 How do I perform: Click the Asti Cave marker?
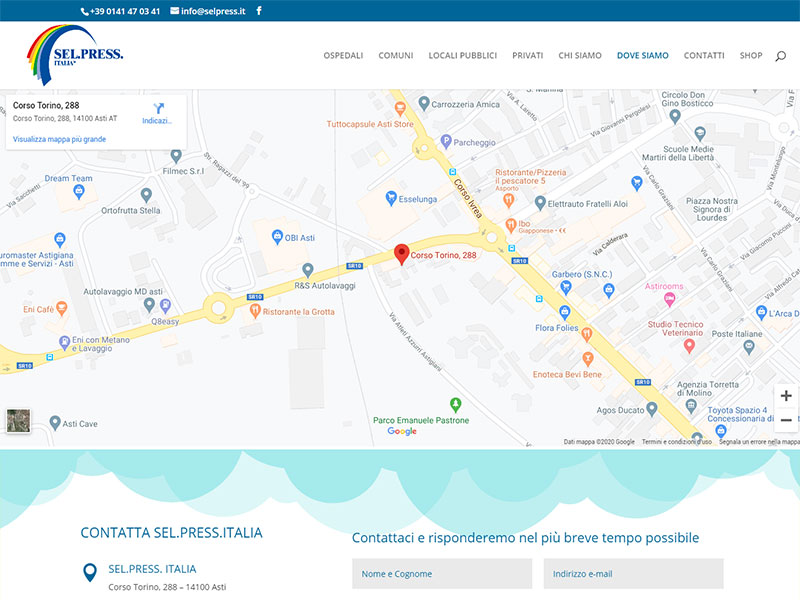[x=55, y=422]
